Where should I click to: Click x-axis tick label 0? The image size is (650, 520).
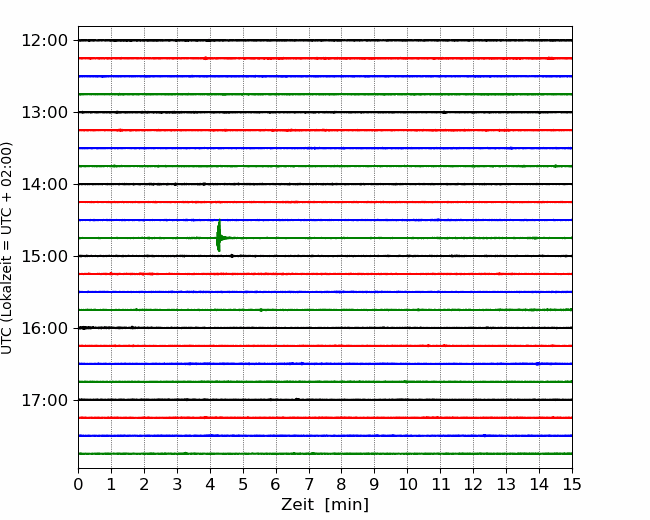78,484
